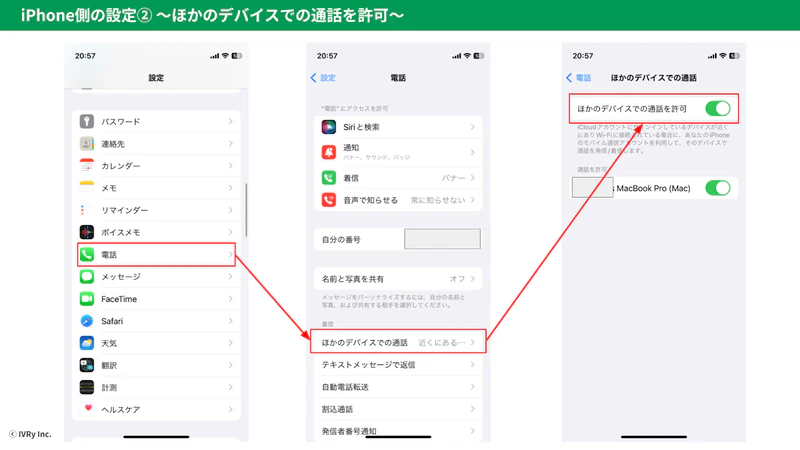Open リマインダー in the Settings list
Screen dimensions: 800x450
156,210
